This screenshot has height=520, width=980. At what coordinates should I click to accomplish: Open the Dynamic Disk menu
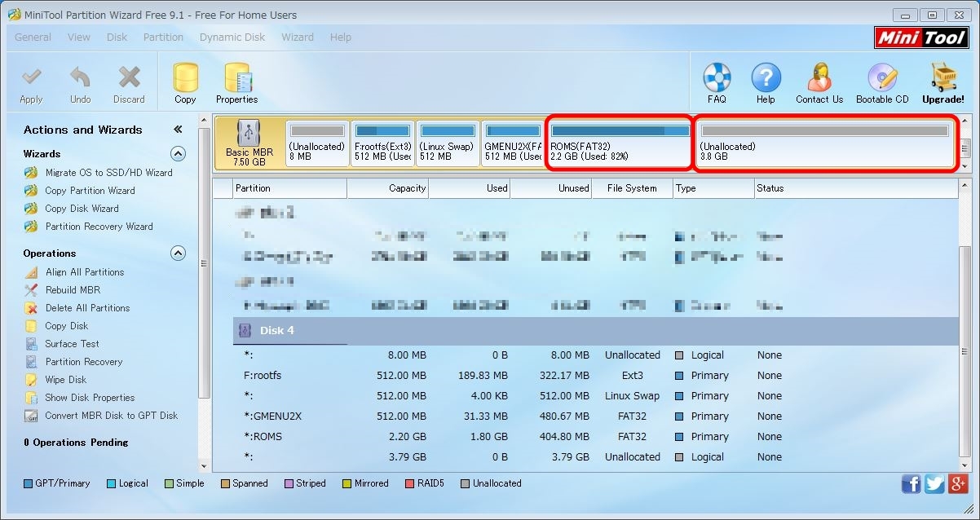232,37
